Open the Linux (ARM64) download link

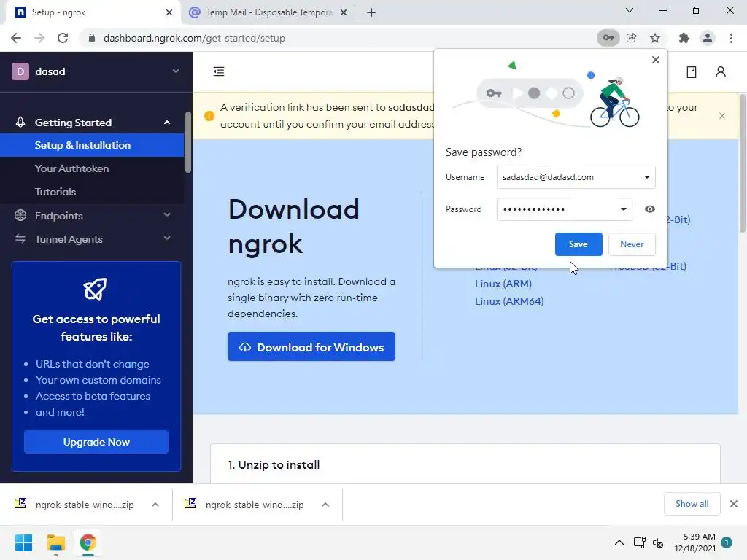pyautogui.click(x=509, y=301)
